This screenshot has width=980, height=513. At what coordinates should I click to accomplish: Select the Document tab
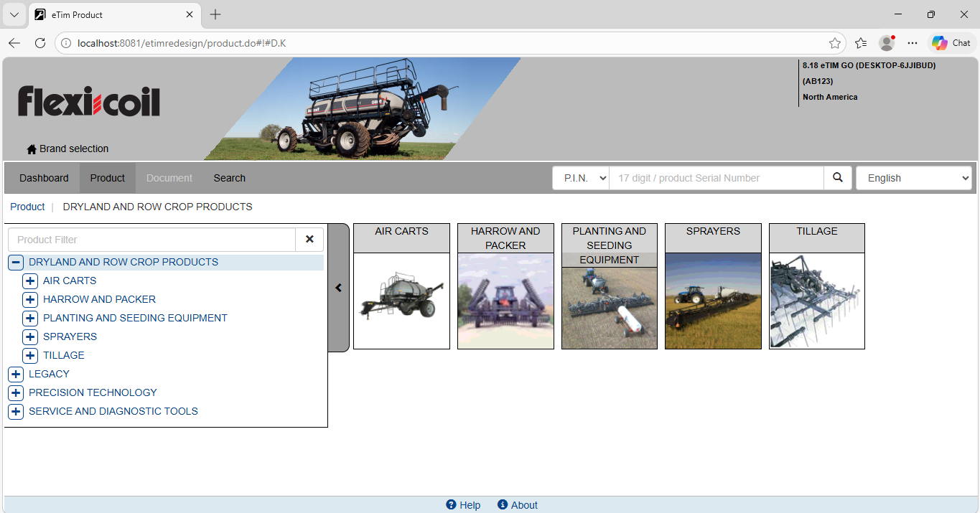169,178
